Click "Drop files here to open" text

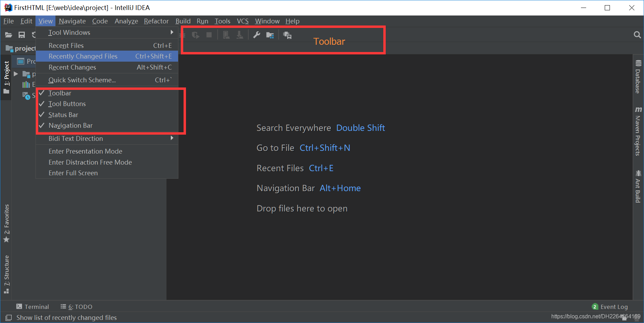click(x=302, y=208)
